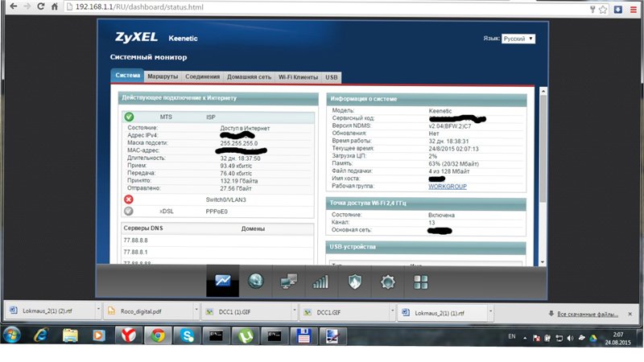Close the downloads bar
This screenshot has height=362, width=644.
point(630,314)
